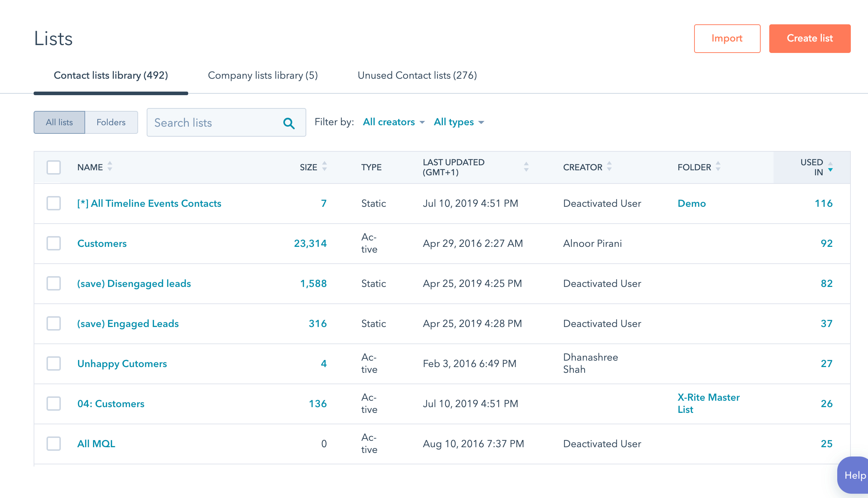
Task: Click the Import button
Action: (727, 38)
